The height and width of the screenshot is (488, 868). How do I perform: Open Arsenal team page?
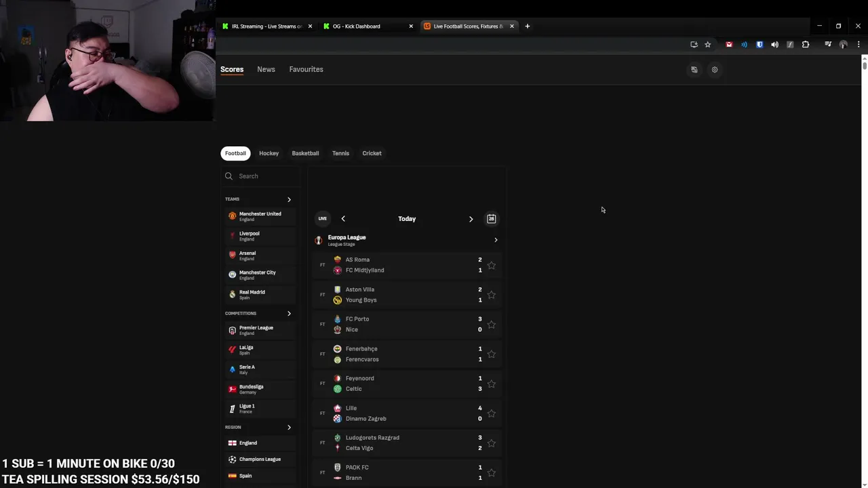[260, 256]
